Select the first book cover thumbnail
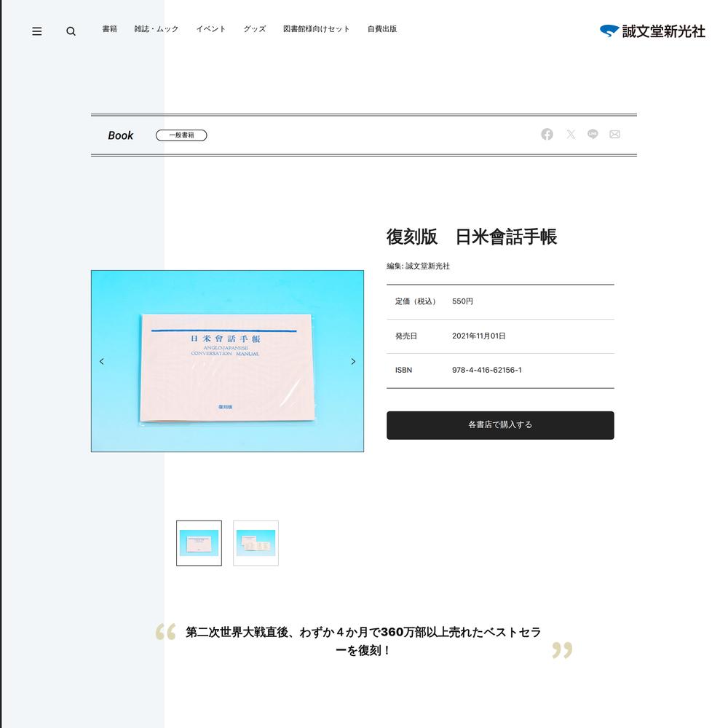 [x=199, y=543]
